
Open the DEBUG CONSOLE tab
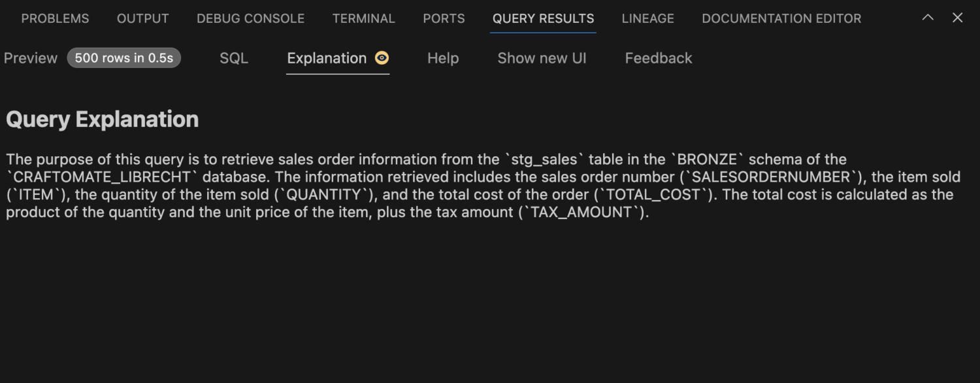click(250, 18)
